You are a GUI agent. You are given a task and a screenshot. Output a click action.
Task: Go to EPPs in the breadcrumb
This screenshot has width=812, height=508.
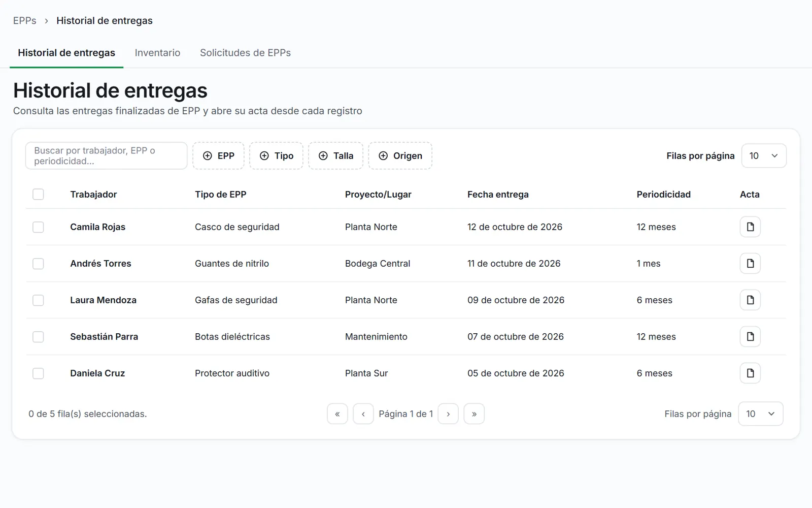click(x=25, y=21)
